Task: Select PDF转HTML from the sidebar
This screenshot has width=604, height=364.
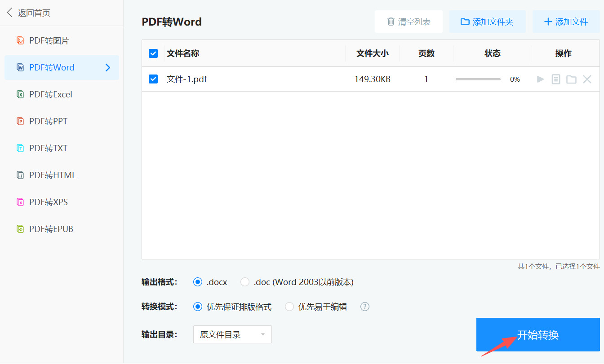Action: tap(62, 175)
